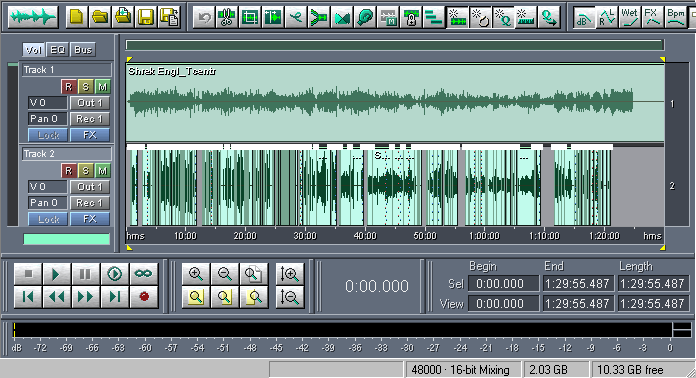This screenshot has width=696, height=378.
Task: Open Track 2 Out 1 output selector
Action: point(90,187)
